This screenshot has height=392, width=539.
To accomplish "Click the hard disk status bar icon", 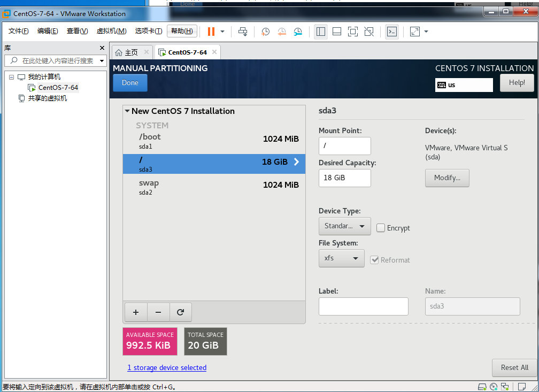I will pyautogui.click(x=482, y=387).
